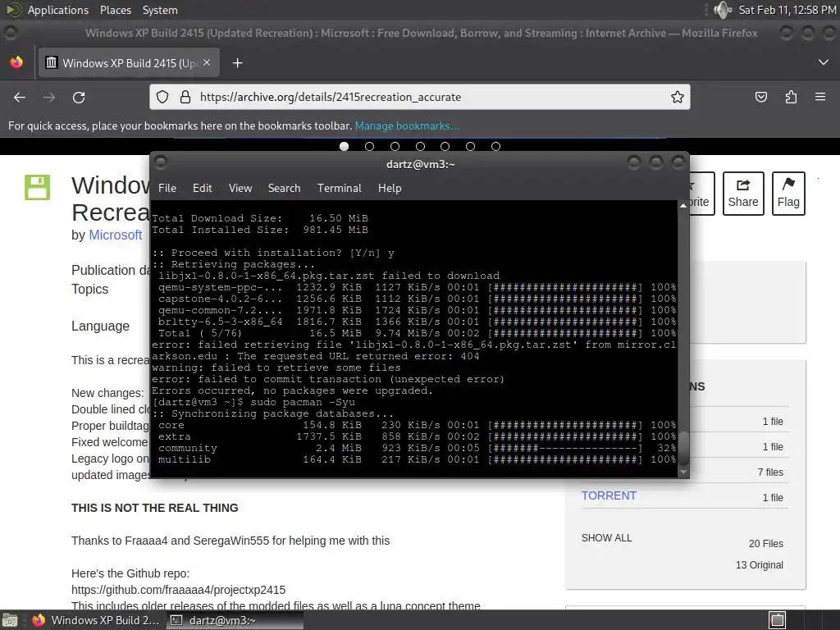The width and height of the screenshot is (840, 630).
Task: Open Firefox hamburger application menu
Action: (820, 97)
